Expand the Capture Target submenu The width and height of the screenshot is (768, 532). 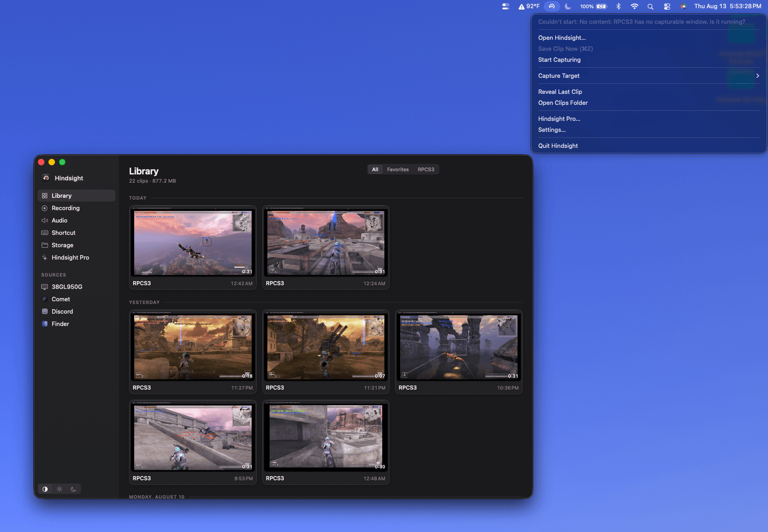[x=649, y=76]
